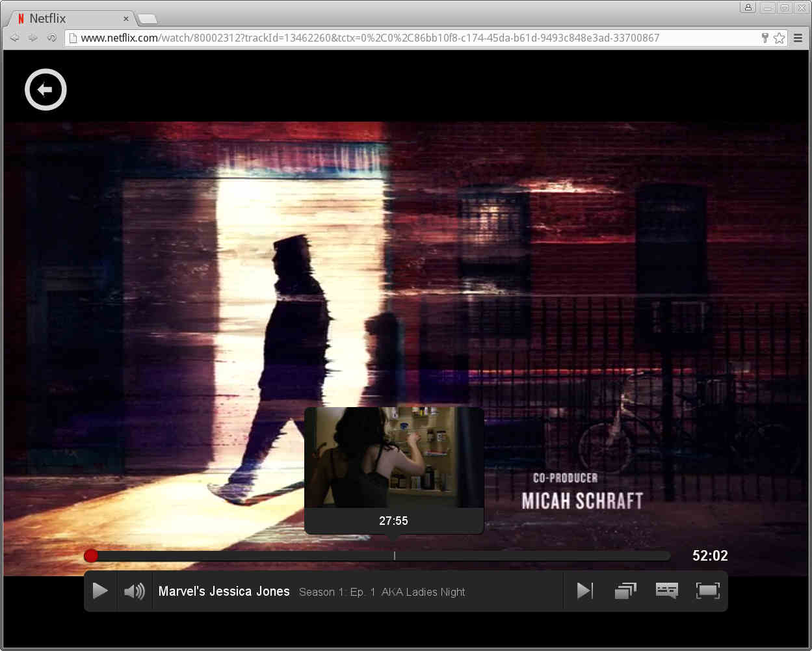This screenshot has width=812, height=651.
Task: Open the Chrome hamburger menu
Action: click(798, 38)
